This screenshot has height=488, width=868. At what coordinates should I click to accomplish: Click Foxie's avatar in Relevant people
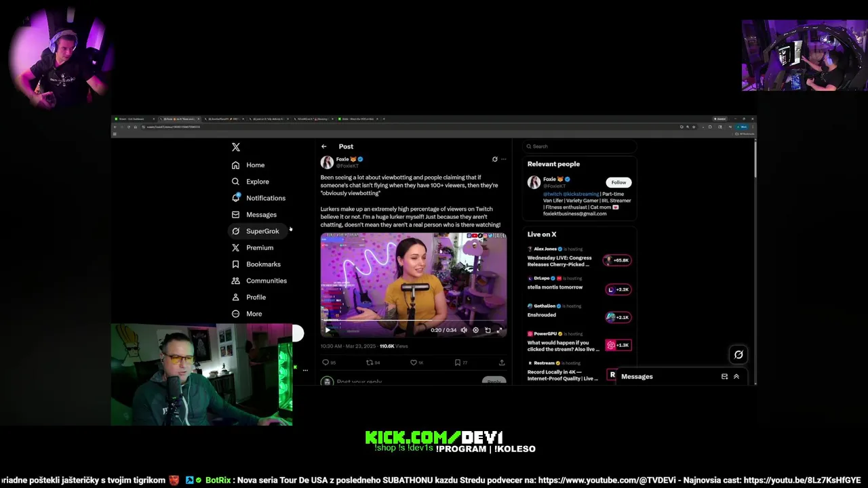pos(534,182)
